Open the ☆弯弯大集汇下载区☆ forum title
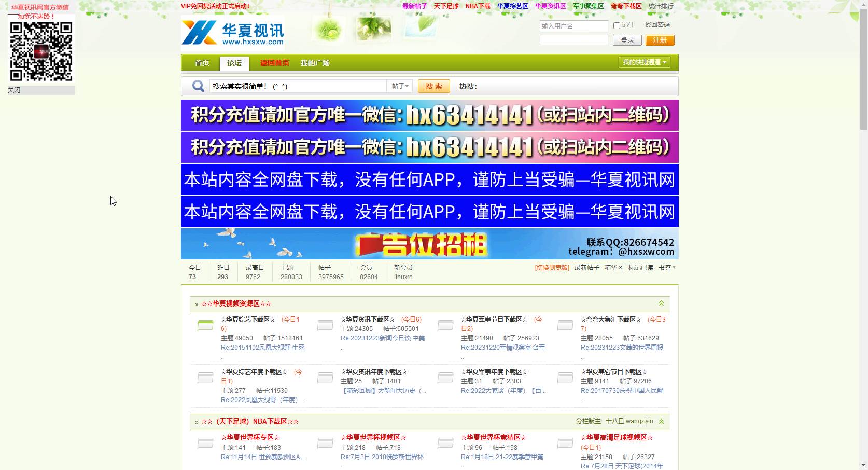The image size is (868, 470). [x=611, y=320]
